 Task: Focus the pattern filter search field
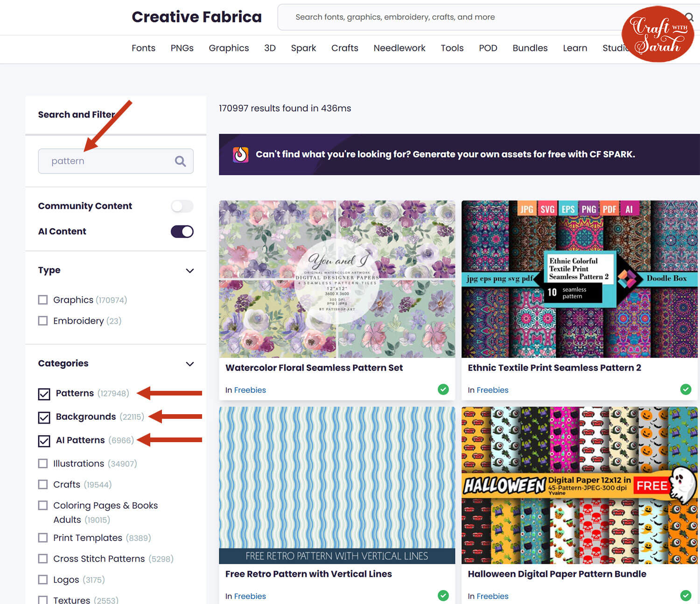(116, 161)
